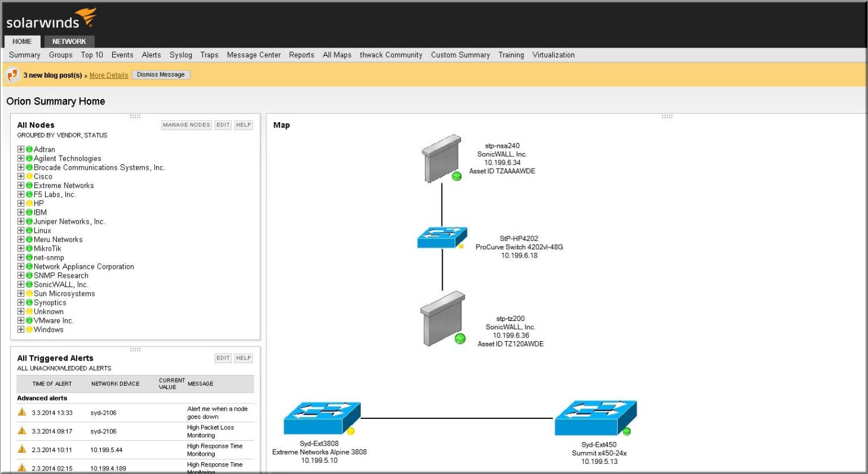The height and width of the screenshot is (474, 868).
Task: Select the Syd-Ext450 switch icon on map
Action: (x=595, y=418)
